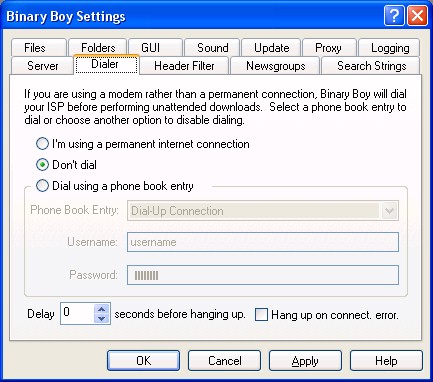Select the Dialer tab
Viewport: 433px width, 382px height.
(x=106, y=64)
